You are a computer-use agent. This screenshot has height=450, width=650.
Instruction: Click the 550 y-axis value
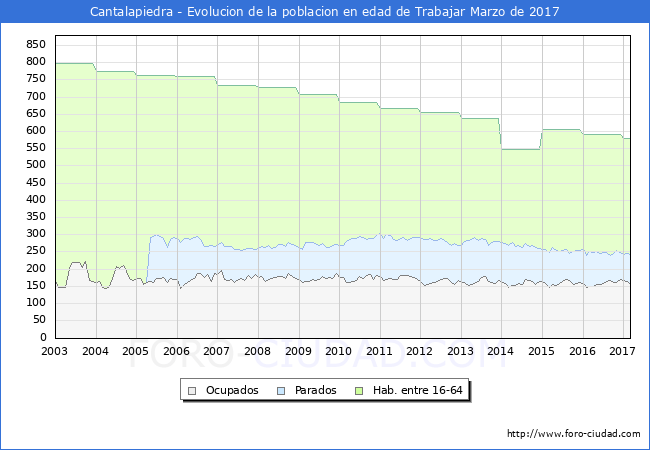(36, 148)
